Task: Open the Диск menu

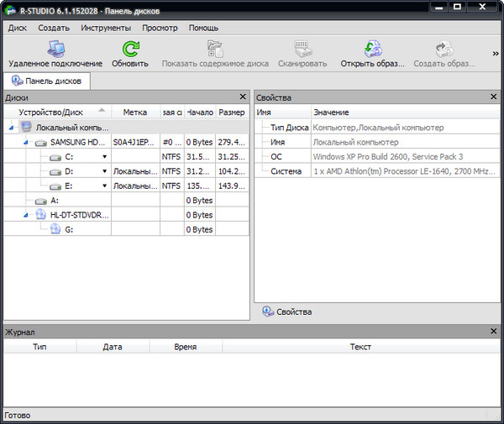Action: coord(18,28)
